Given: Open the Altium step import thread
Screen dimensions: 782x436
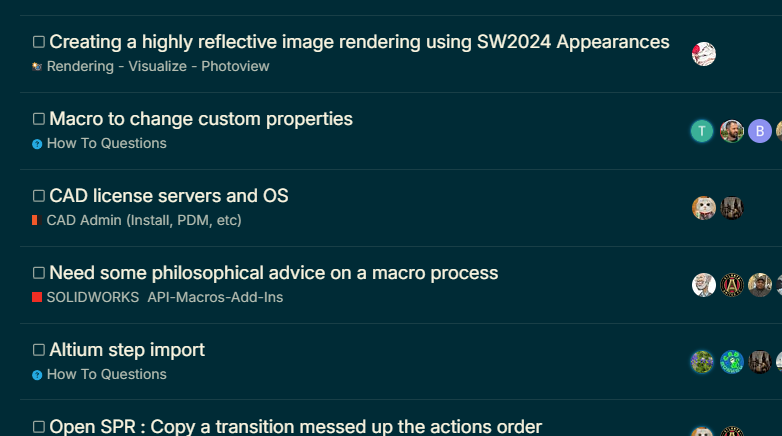Looking at the screenshot, I should [x=127, y=350].
